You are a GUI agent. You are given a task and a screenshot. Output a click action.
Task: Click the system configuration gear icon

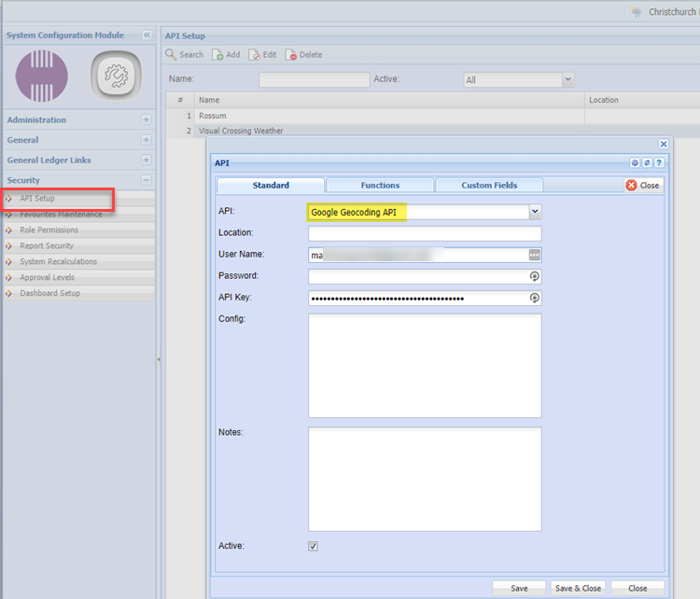click(117, 76)
